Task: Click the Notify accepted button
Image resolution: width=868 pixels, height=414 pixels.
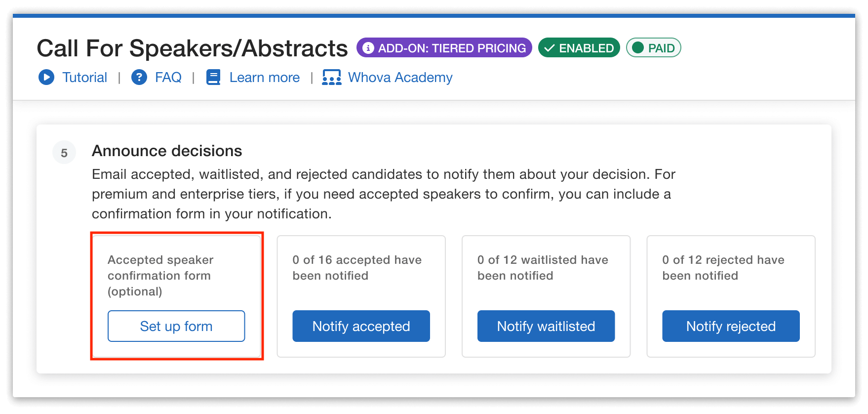Action: click(361, 326)
